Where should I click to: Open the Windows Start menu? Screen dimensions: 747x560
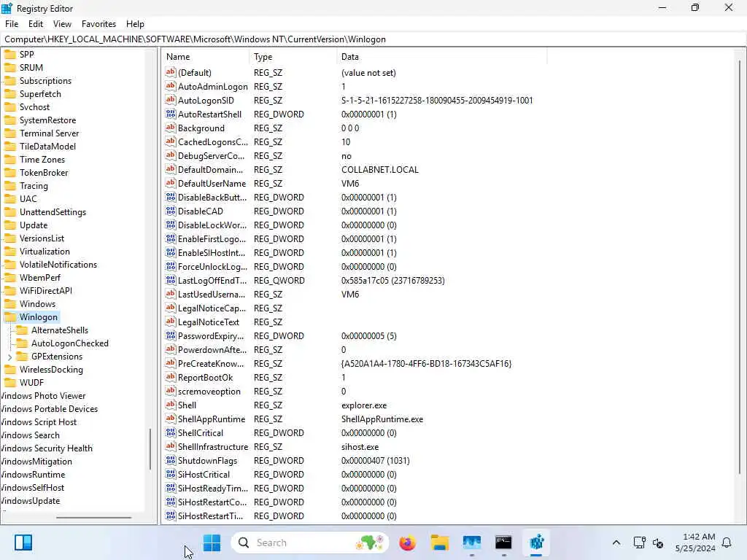coord(212,542)
